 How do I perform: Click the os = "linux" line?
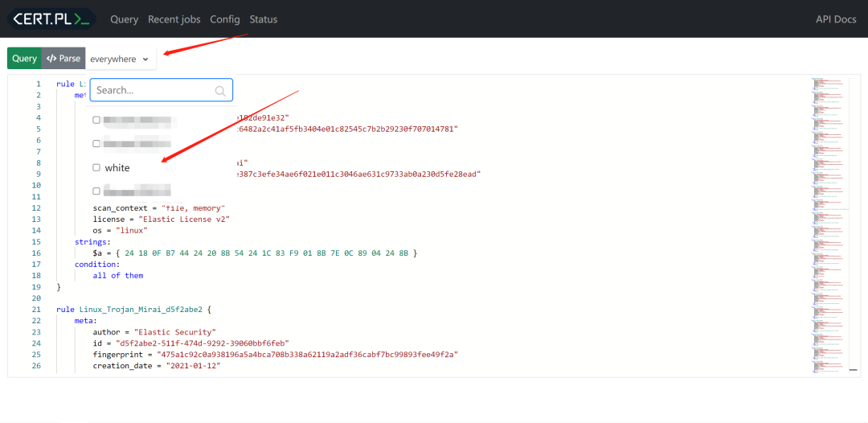pos(120,230)
